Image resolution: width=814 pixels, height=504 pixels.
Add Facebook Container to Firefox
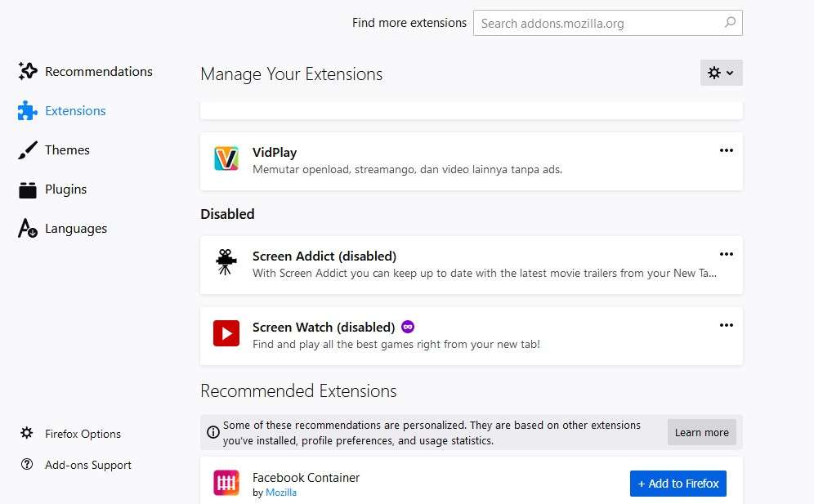point(678,484)
